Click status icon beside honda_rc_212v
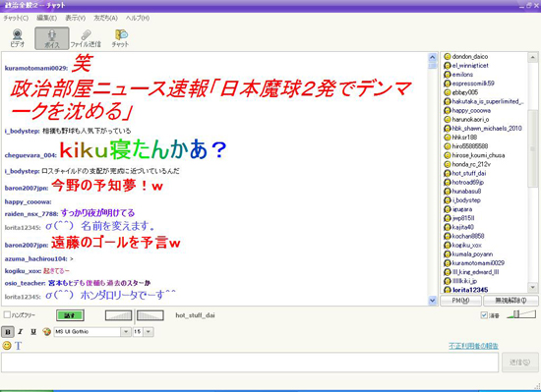This screenshot has height=392, width=541. 448,164
